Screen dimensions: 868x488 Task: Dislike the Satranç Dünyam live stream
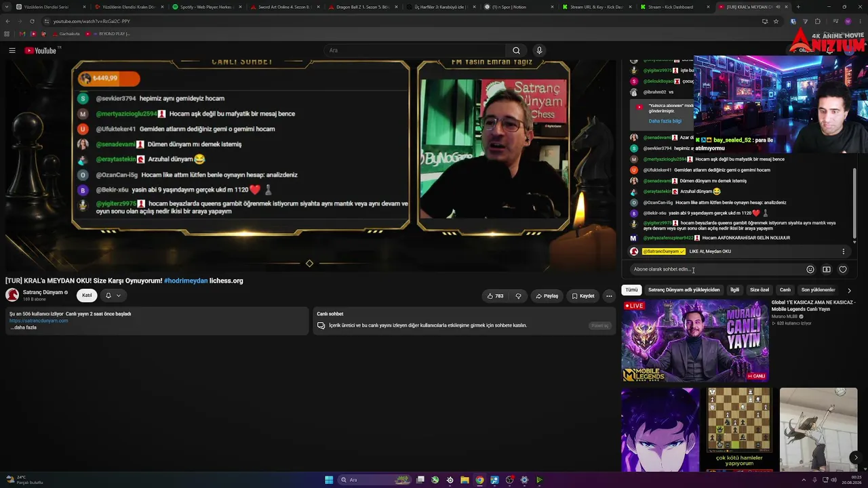coord(519,296)
